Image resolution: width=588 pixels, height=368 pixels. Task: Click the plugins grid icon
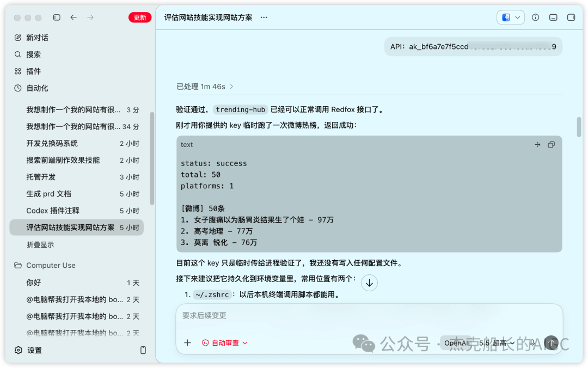[x=17, y=71]
